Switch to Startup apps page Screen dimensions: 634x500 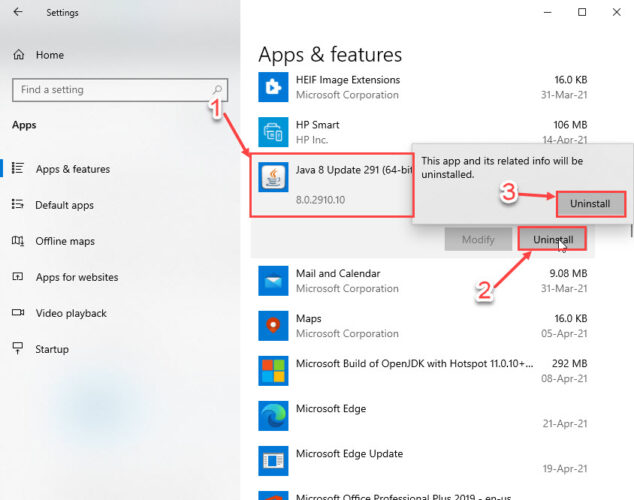pos(52,349)
